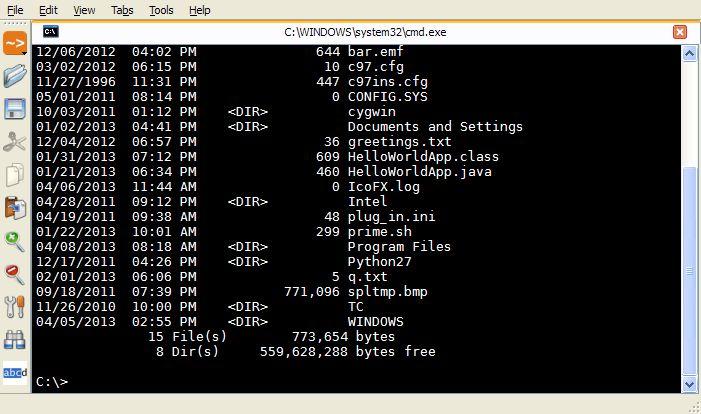Open a new console tab with orange prompt icon

coord(15,43)
